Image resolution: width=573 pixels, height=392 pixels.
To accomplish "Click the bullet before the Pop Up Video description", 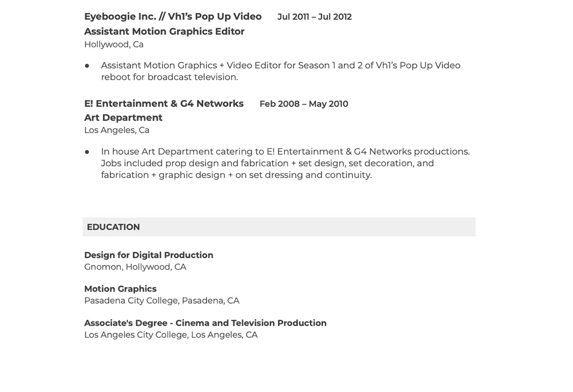I will pyautogui.click(x=87, y=66).
